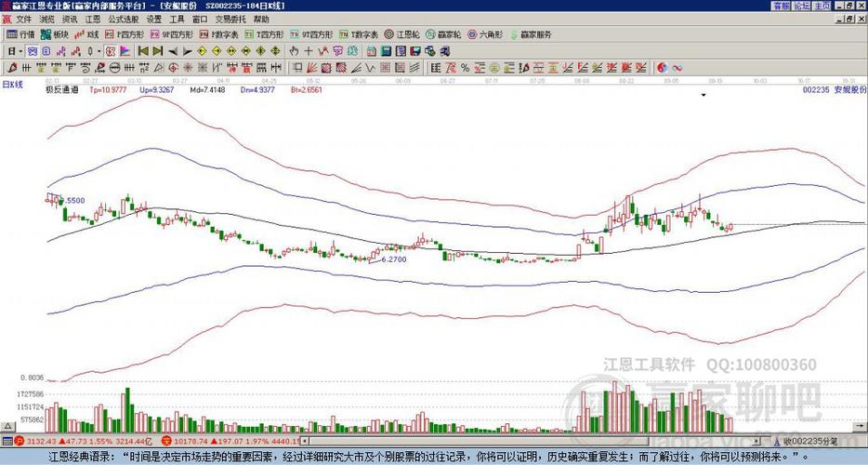This screenshot has height=465, width=868.
Task: Open the P四方形 square tool
Action: pos(125,34)
